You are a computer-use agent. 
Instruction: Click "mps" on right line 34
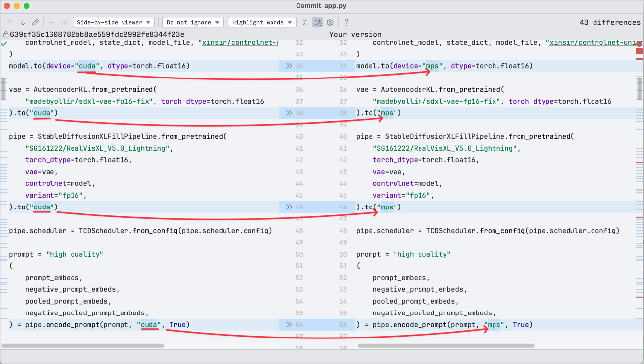coord(433,66)
